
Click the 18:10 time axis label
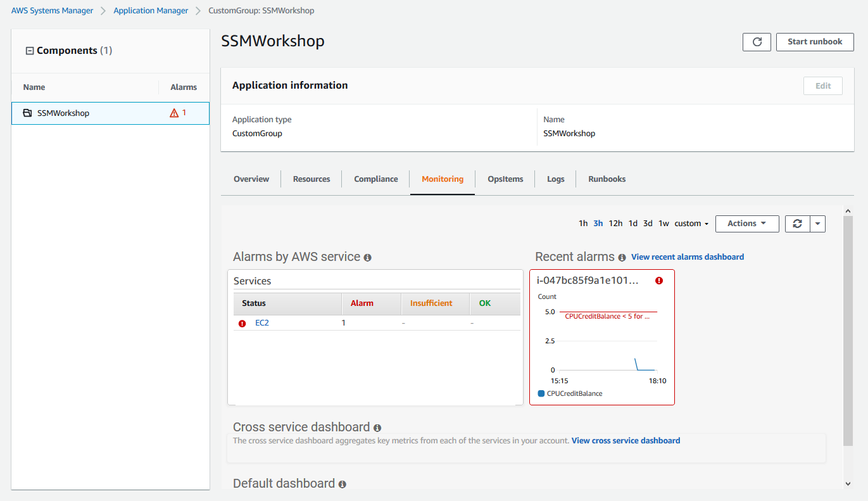(657, 381)
